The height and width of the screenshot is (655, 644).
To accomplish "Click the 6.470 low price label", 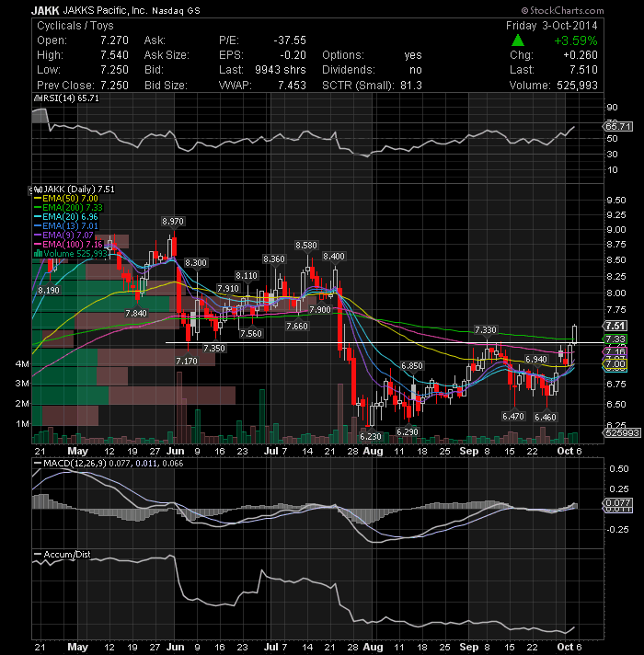I will tap(513, 416).
